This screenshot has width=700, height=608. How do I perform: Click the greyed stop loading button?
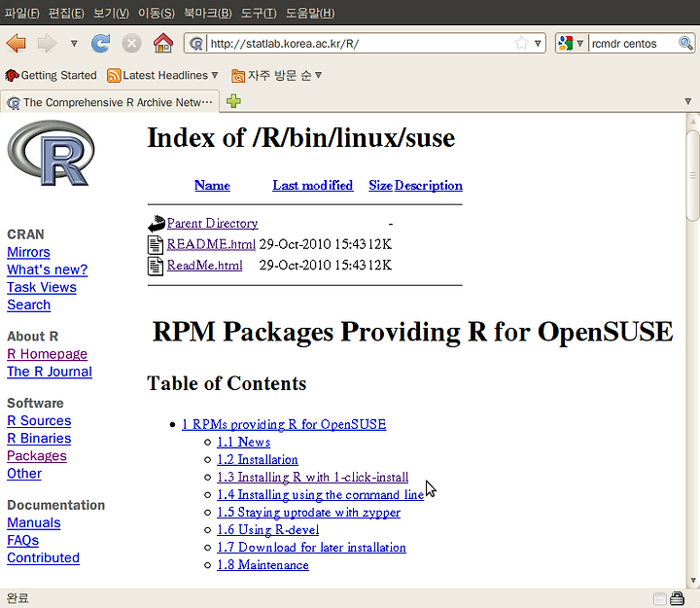[131, 44]
